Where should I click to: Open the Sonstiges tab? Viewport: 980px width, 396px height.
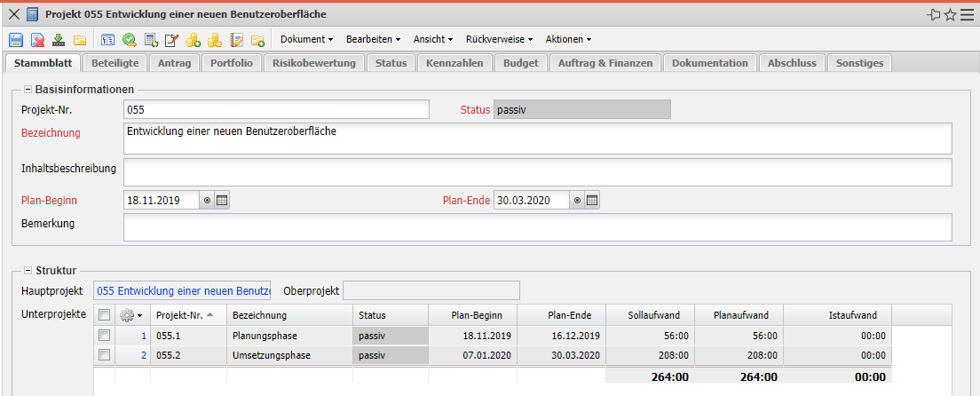pos(859,63)
